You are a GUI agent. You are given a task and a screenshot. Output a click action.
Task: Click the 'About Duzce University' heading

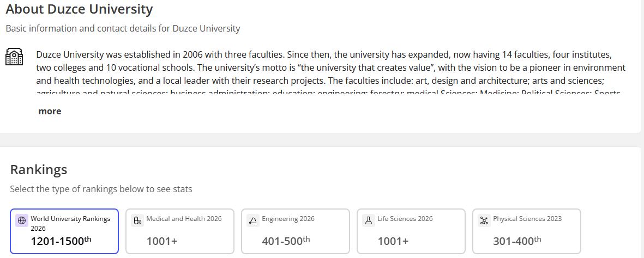79,9
